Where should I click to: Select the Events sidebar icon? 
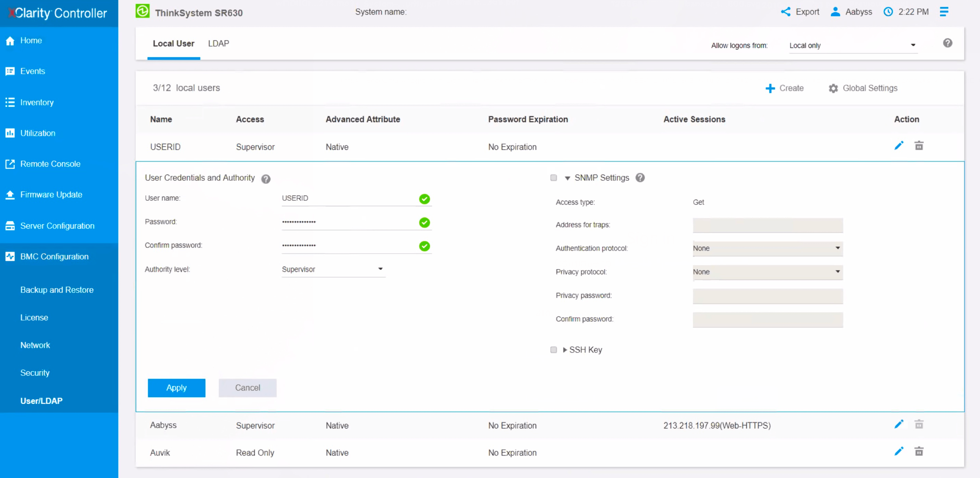[10, 71]
